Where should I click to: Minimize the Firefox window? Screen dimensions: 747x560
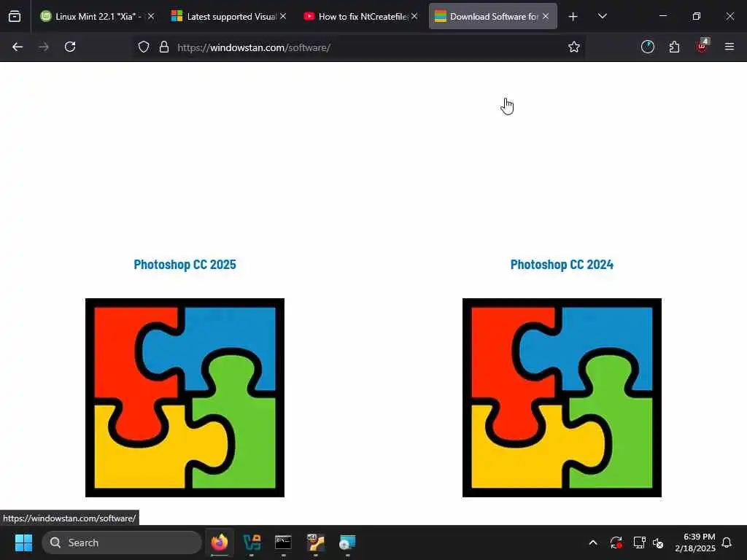[662, 16]
